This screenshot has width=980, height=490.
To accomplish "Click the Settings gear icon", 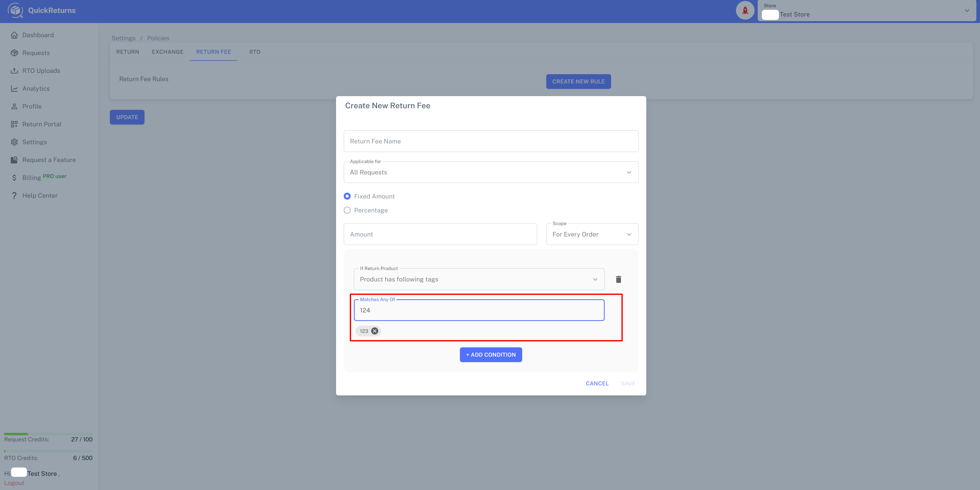I will 14,142.
